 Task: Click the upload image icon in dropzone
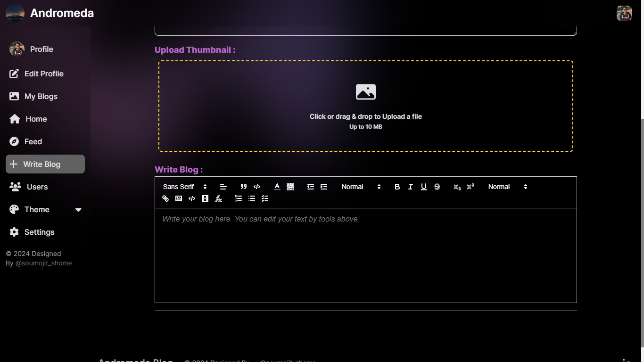[366, 92]
